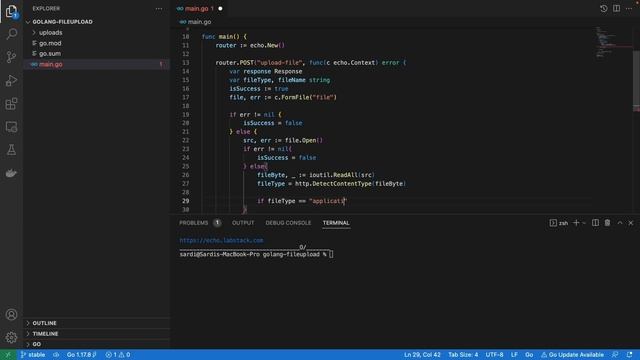The image size is (640, 360).
Task: Open the Testing flask view
Action: 11,150
